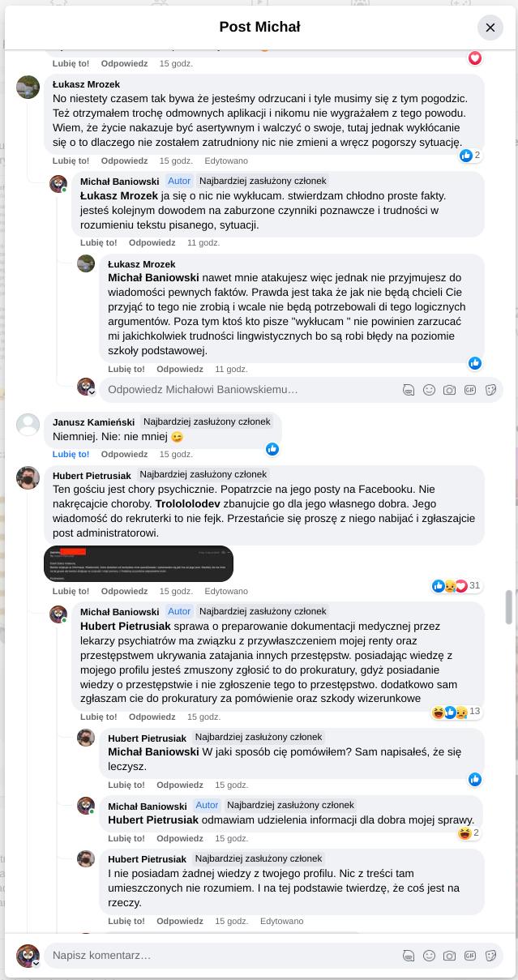The width and height of the screenshot is (518, 980).
Task: Switch commenting profile next to bottom comment box
Action: [x=28, y=956]
